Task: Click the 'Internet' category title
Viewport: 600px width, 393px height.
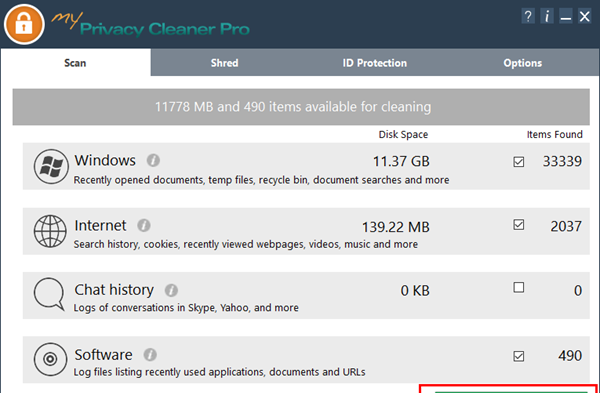Action: tap(100, 225)
